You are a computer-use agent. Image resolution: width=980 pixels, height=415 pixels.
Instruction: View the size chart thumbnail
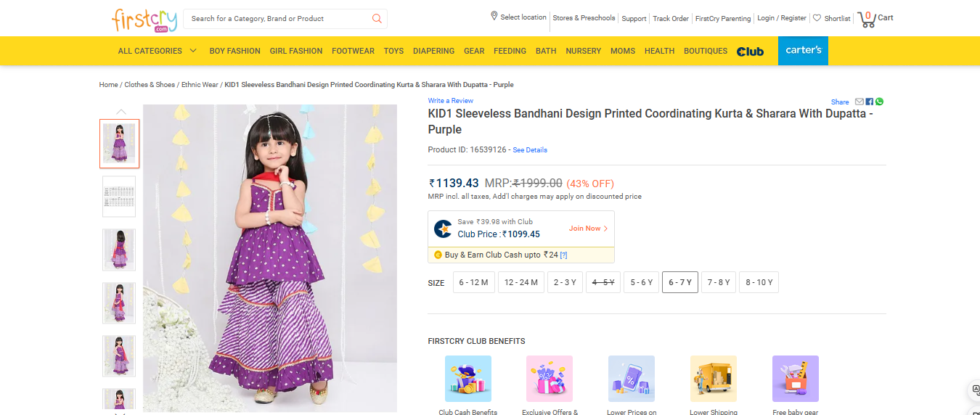(x=119, y=197)
